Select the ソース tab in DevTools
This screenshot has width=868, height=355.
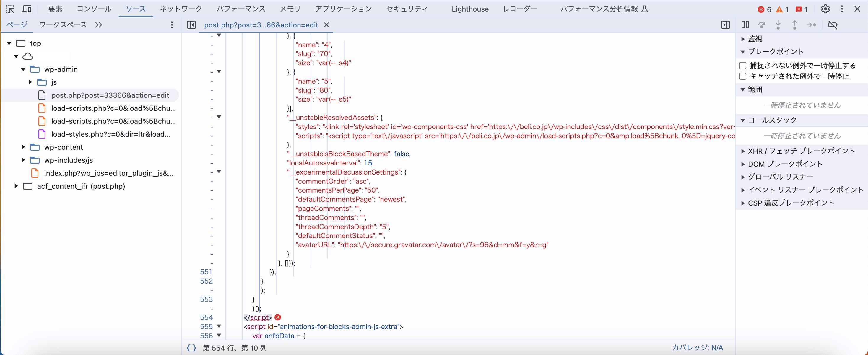click(136, 9)
